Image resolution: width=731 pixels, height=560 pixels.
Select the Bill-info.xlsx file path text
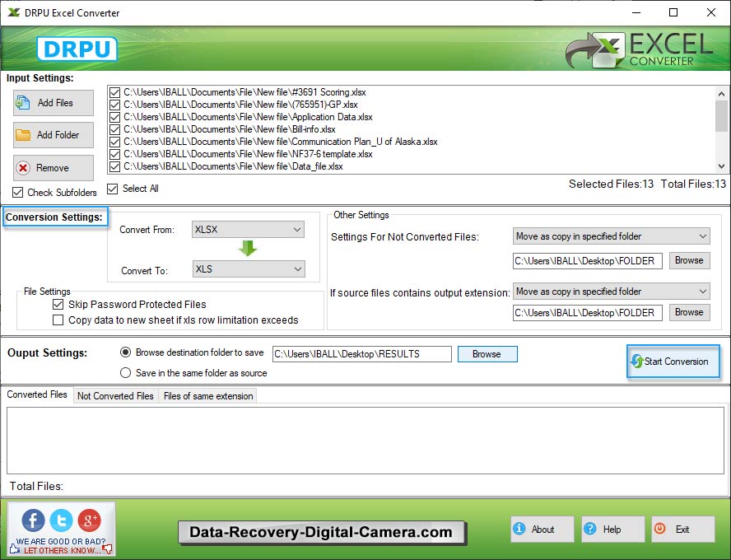[x=230, y=129]
